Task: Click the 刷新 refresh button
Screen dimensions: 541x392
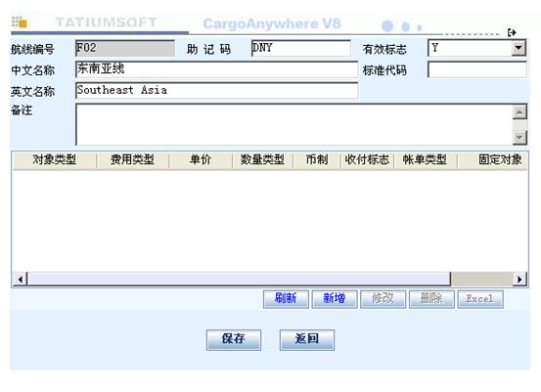Action: [x=286, y=298]
